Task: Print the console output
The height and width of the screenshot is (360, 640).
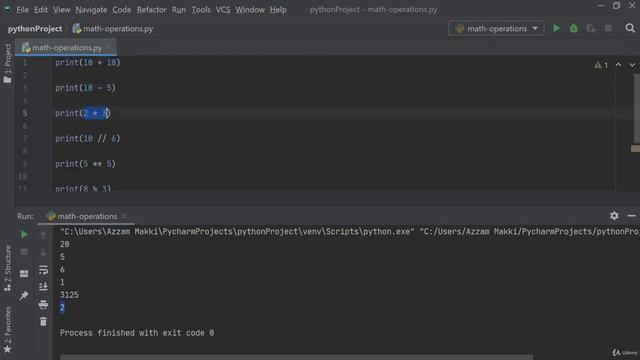Action: click(x=43, y=304)
